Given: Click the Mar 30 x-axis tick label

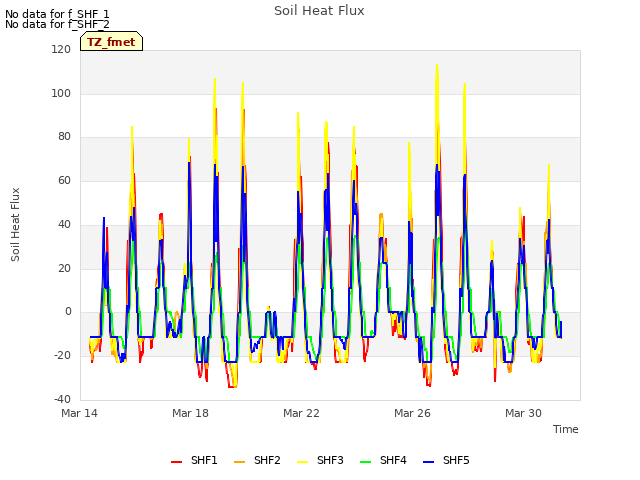Looking at the screenshot, I should pyautogui.click(x=523, y=413).
